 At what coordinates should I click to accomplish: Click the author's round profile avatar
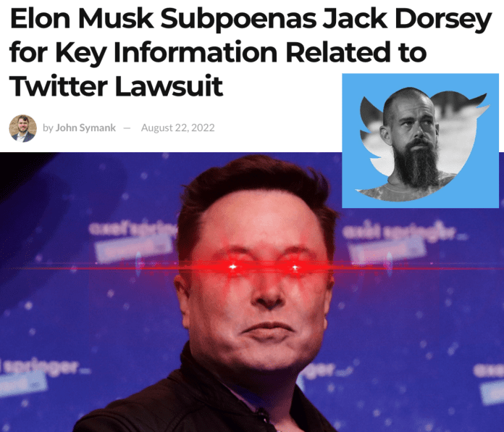coord(23,128)
